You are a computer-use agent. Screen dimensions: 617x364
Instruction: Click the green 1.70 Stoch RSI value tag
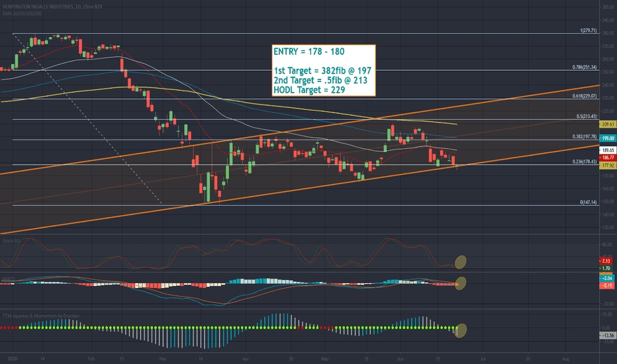[x=606, y=269]
